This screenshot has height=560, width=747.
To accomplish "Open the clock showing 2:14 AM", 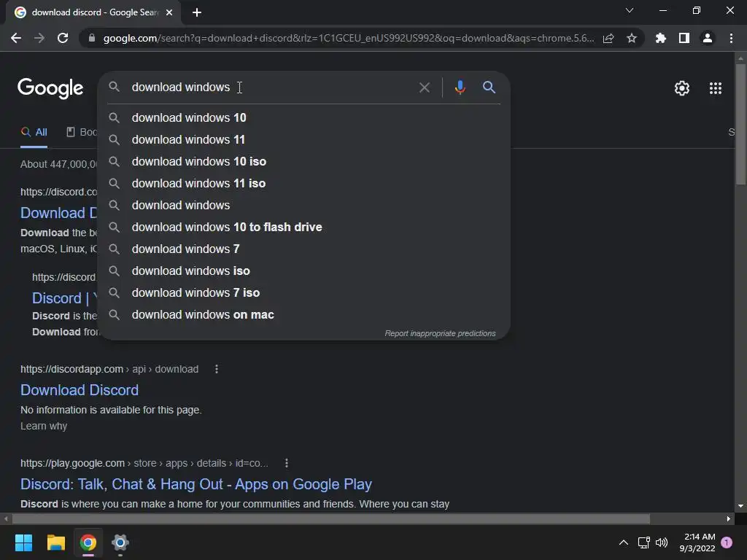I will click(697, 542).
